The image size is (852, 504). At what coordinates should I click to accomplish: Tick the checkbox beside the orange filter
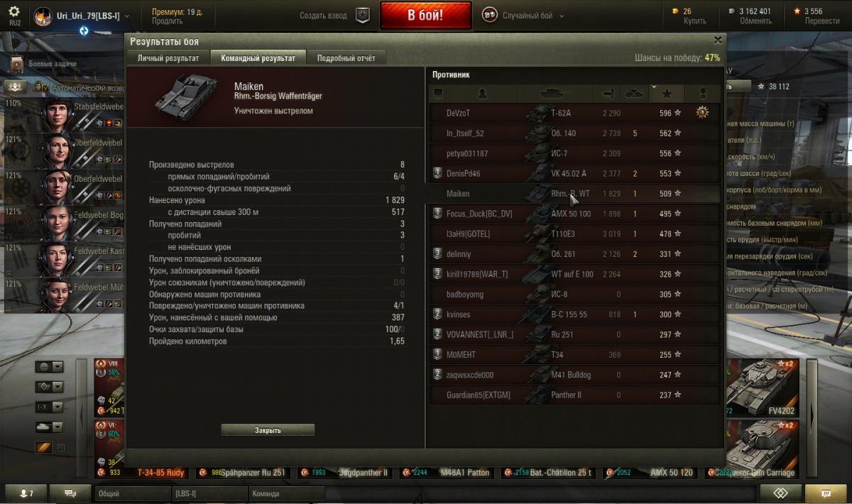[60, 448]
